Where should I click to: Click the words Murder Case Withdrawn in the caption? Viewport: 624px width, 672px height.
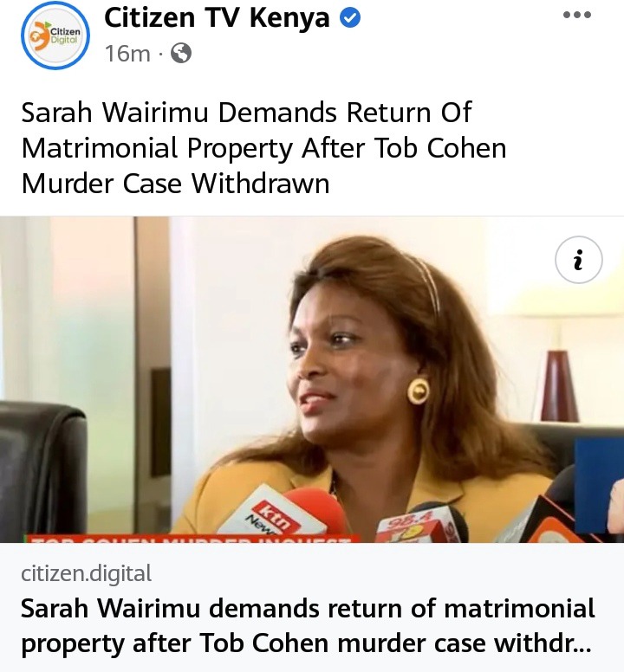tap(175, 184)
